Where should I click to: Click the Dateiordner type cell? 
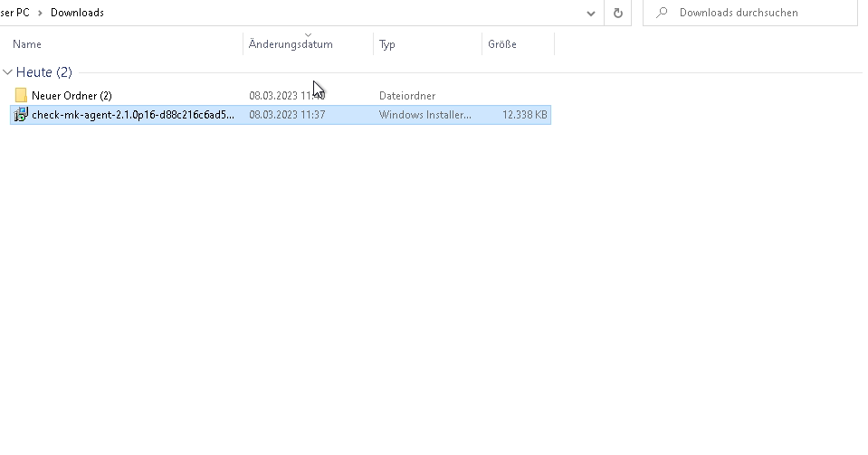point(407,96)
